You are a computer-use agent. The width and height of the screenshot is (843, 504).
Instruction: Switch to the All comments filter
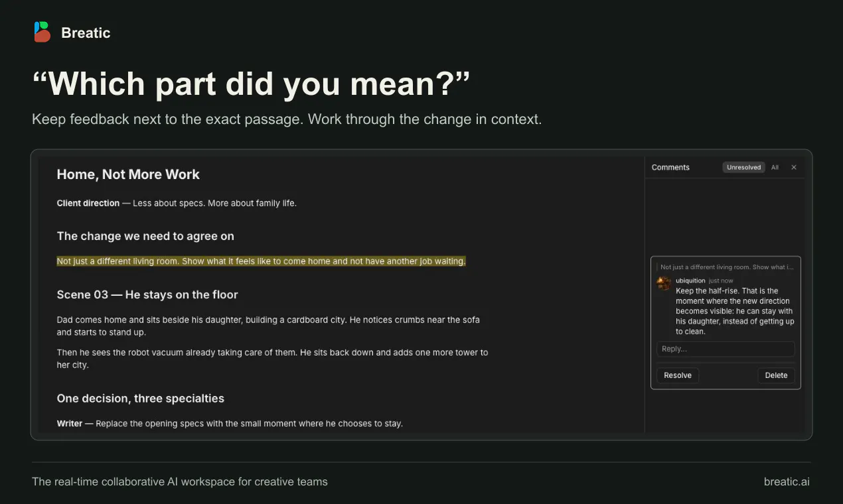[775, 168]
